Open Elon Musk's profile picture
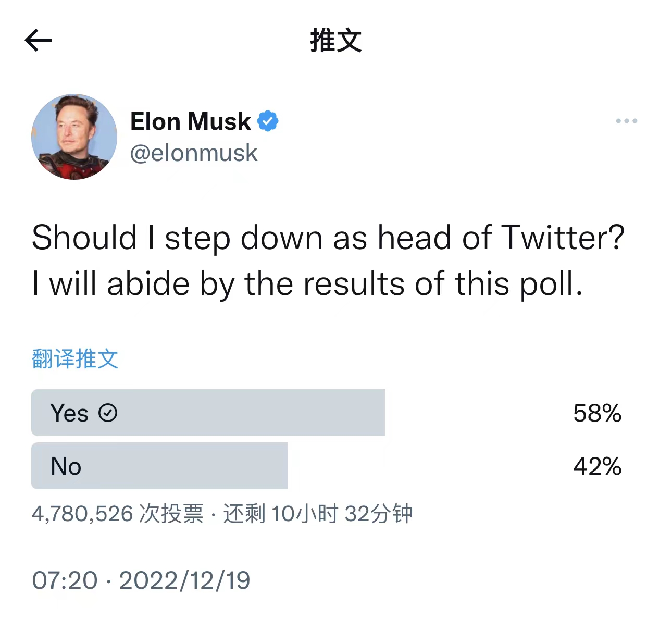 (74, 137)
